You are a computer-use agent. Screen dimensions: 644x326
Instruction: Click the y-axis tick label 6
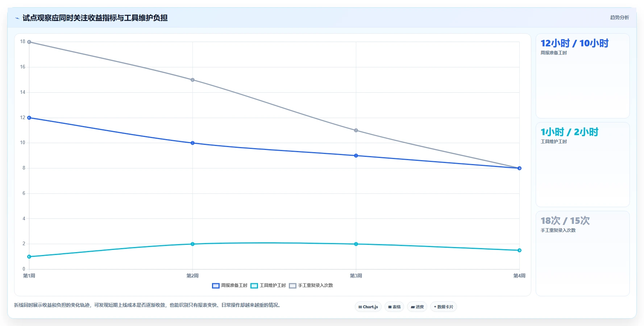click(24, 193)
